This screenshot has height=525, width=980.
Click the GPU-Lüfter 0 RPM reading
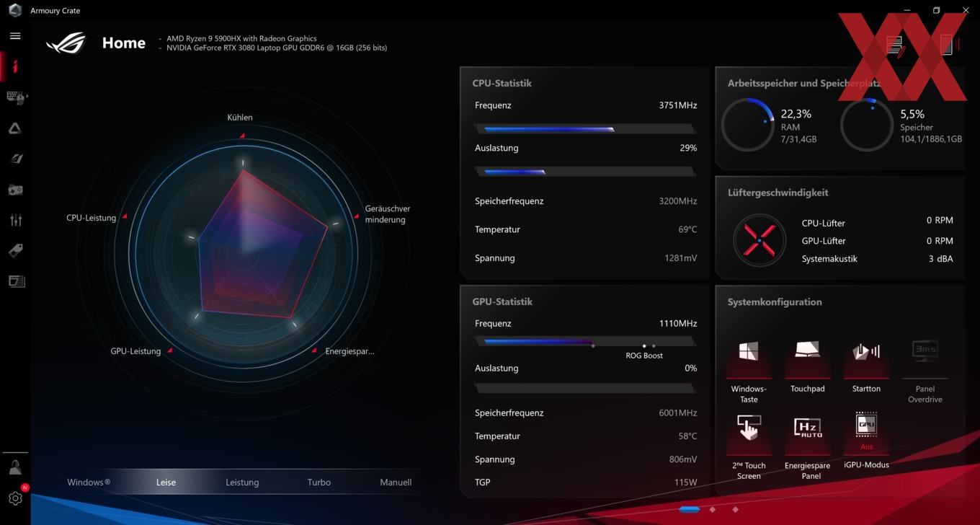940,241
